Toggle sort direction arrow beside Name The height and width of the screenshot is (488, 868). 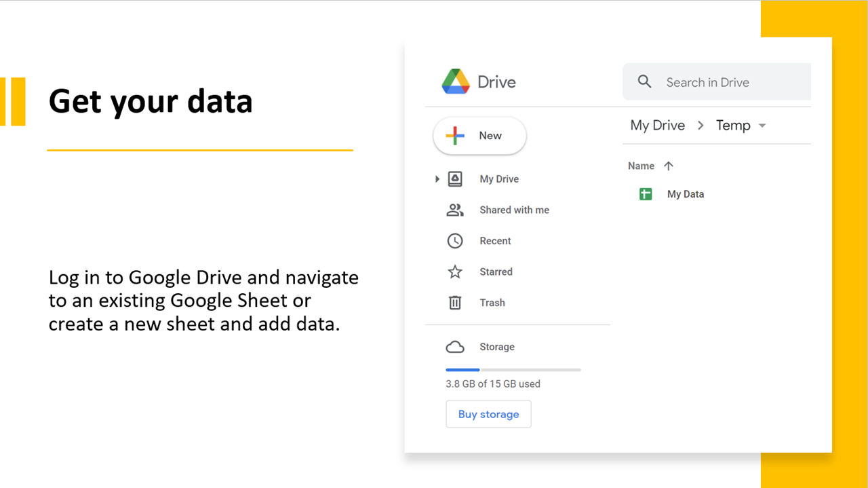[669, 166]
